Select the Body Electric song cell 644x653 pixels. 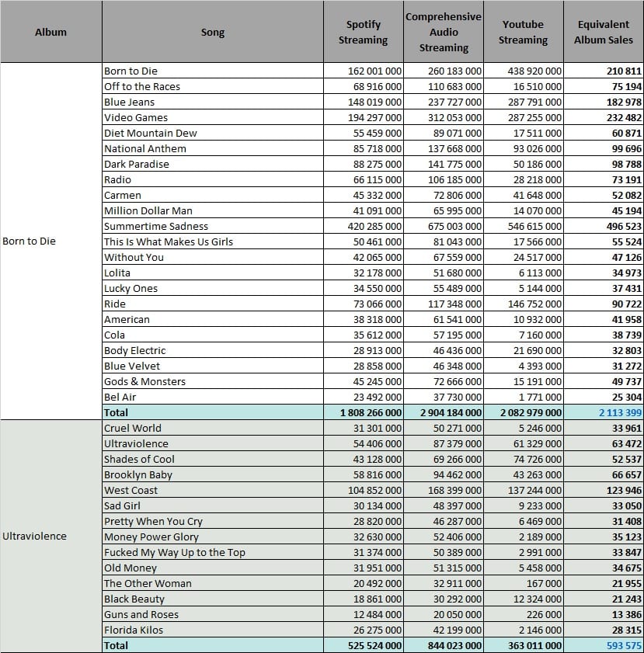212,350
